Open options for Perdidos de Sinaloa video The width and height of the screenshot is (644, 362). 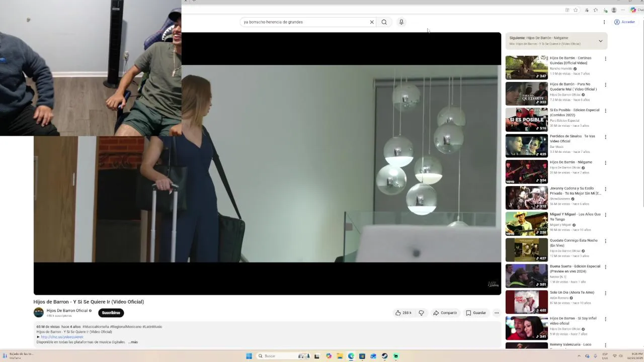605,137
